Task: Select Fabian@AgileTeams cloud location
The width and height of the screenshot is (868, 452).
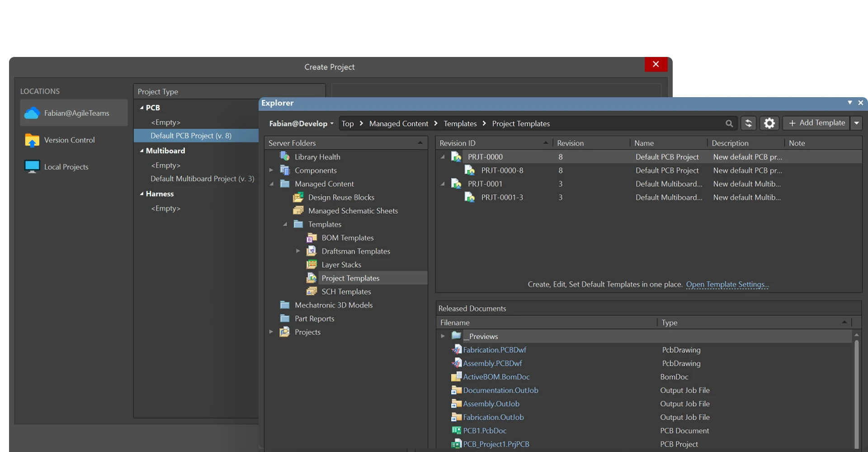Action: click(x=74, y=113)
